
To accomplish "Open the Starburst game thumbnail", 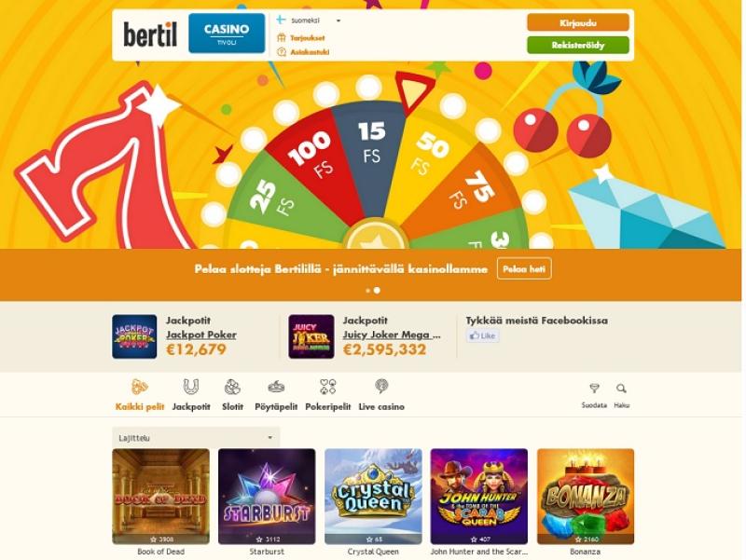I will [267, 497].
